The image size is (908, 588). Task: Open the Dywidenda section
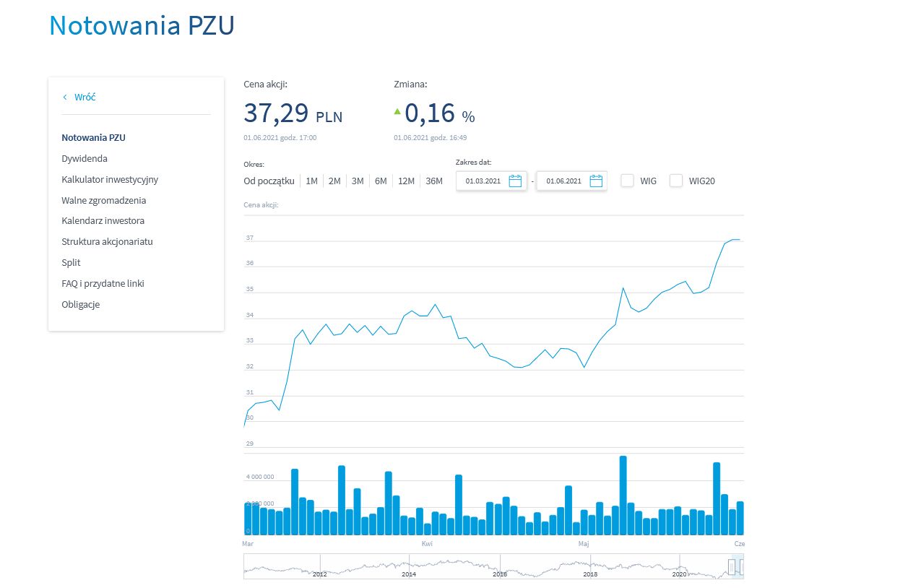[84, 158]
